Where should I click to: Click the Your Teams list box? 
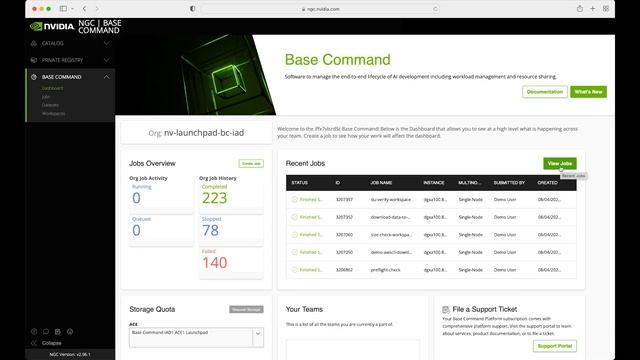pyautogui.click(x=353, y=349)
